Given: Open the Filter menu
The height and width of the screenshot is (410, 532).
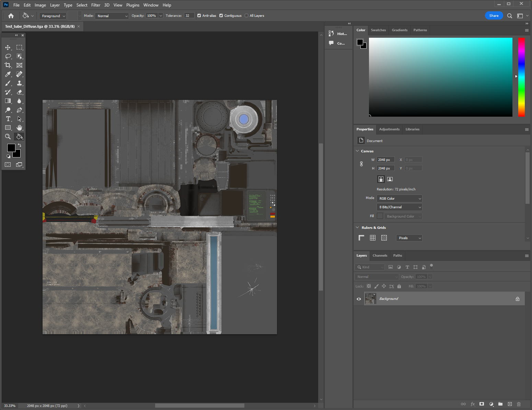Looking at the screenshot, I should 96,5.
